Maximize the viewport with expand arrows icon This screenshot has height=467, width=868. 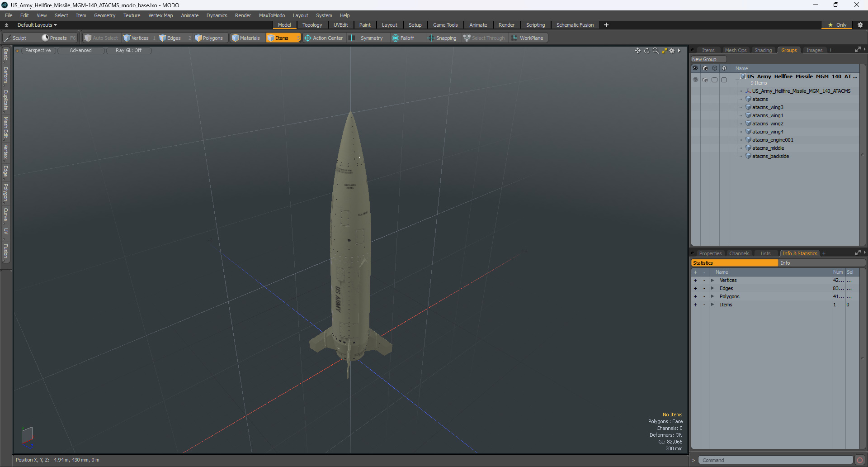tap(664, 51)
